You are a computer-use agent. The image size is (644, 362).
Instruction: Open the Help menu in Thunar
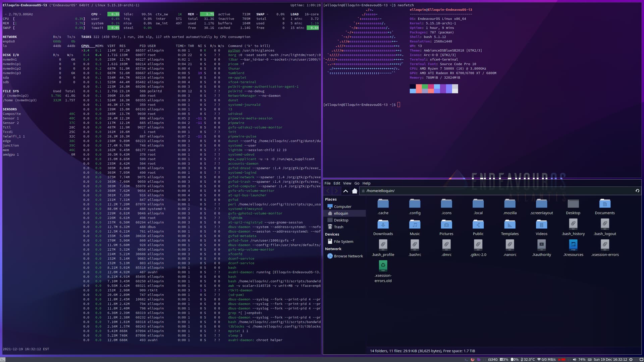click(x=366, y=183)
